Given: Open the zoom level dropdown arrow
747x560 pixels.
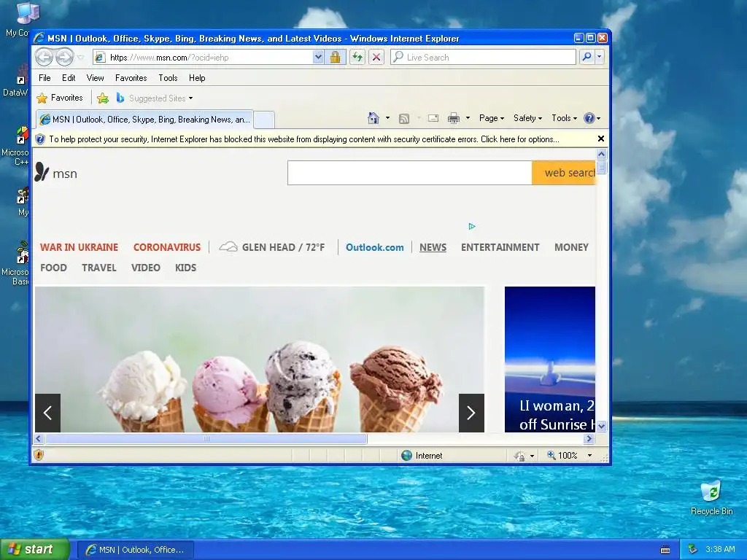Looking at the screenshot, I should tap(589, 456).
